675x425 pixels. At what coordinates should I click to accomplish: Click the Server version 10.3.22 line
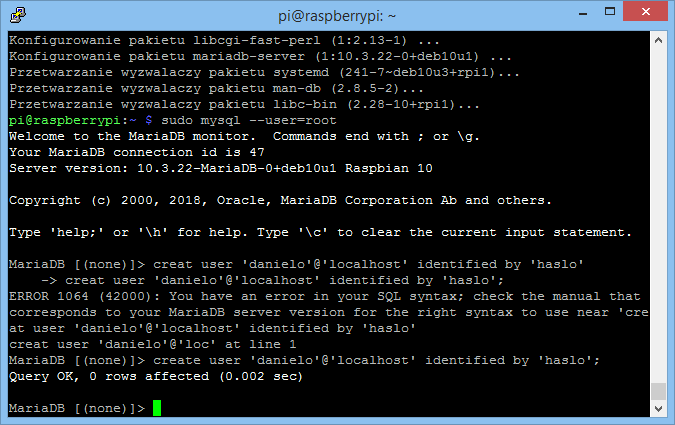(221, 168)
